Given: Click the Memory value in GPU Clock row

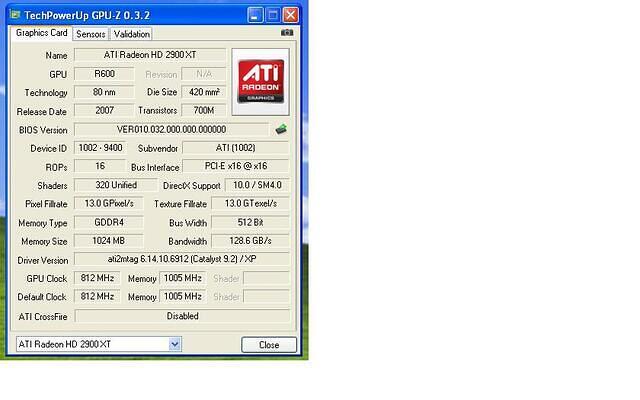Looking at the screenshot, I should coord(182,278).
